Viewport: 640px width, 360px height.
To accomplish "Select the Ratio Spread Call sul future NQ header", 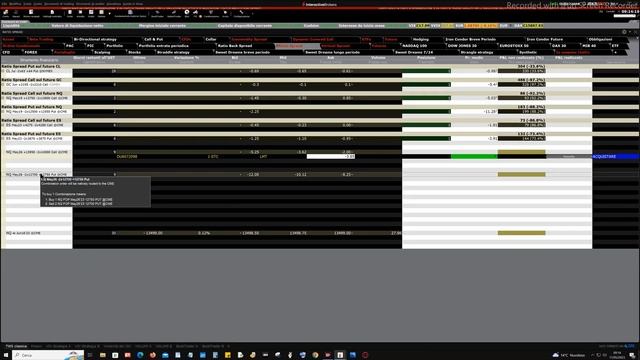I will pyautogui.click(x=32, y=93).
